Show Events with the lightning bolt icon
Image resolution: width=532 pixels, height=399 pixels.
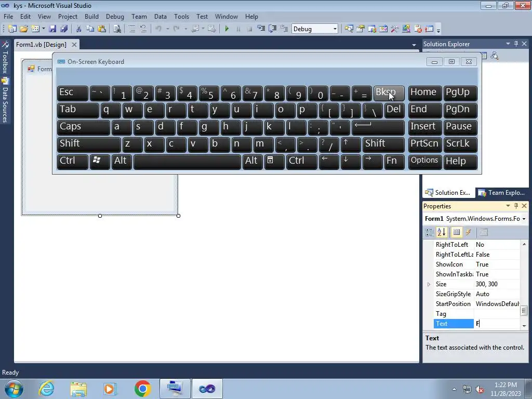click(x=469, y=232)
